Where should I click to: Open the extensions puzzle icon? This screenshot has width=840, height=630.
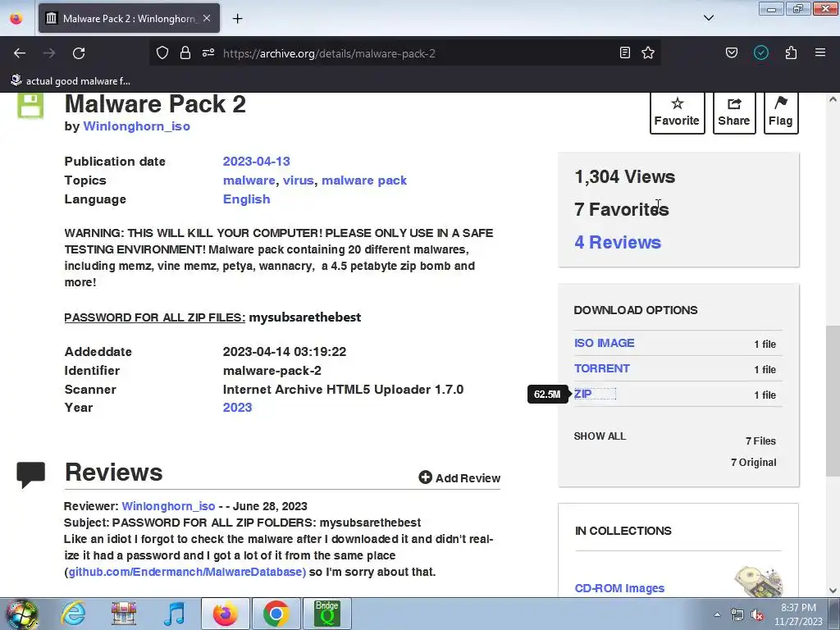click(x=792, y=52)
